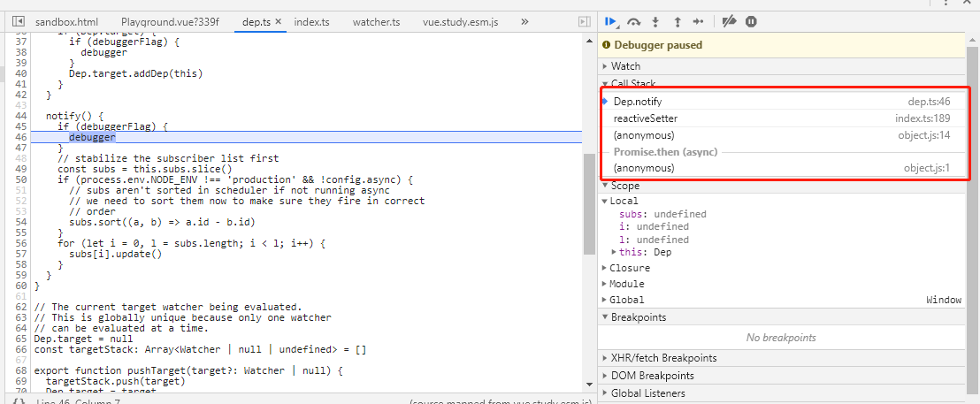Screen dimensions: 980x404
Task: Expand the Watch section
Action: coord(625,66)
